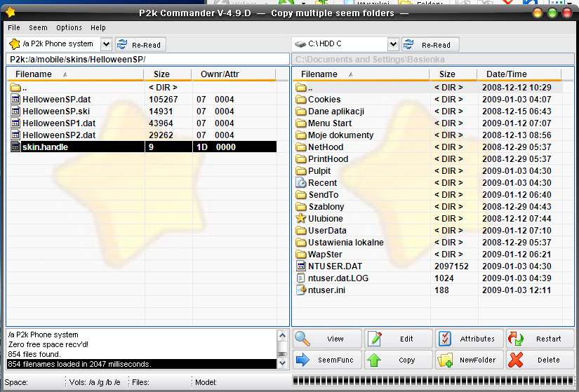Select the Pulpit folder icon
This screenshot has width=579, height=392.
301,171
